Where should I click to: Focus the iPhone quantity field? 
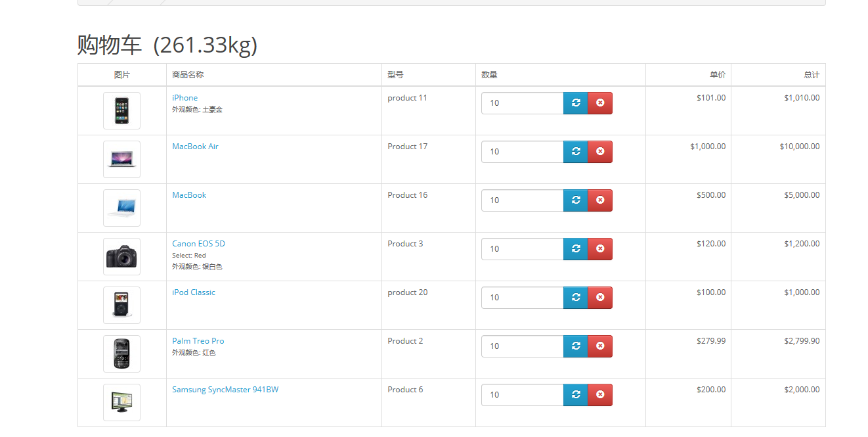pos(523,103)
